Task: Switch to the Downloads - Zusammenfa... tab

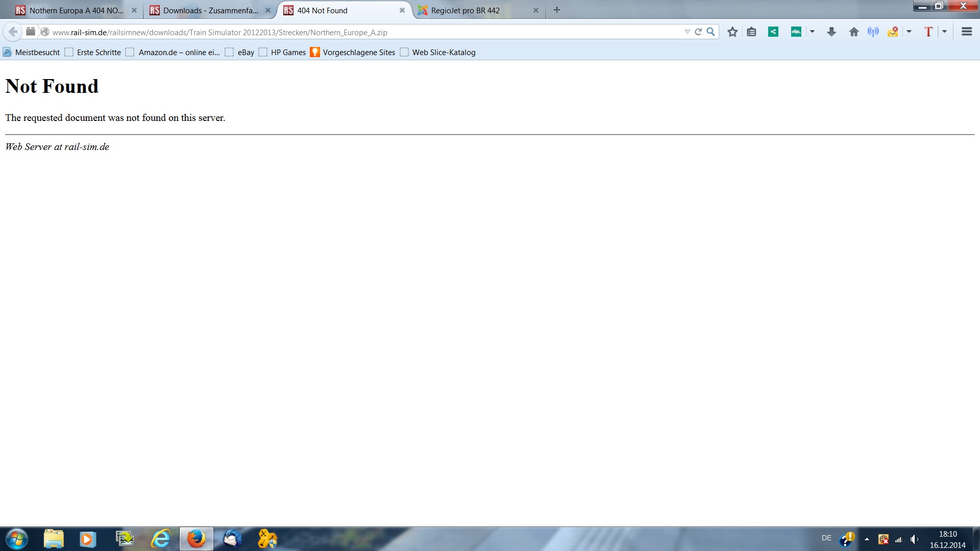Action: (x=209, y=10)
